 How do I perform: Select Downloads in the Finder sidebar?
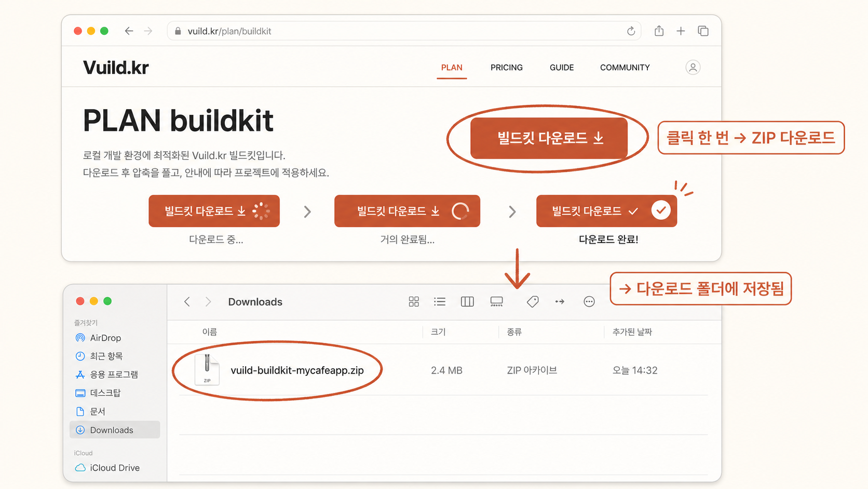pyautogui.click(x=114, y=430)
